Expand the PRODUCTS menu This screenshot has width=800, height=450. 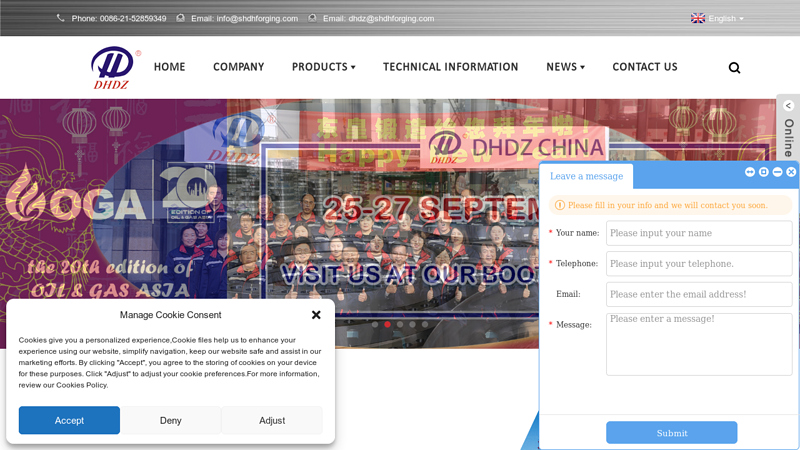coord(323,67)
